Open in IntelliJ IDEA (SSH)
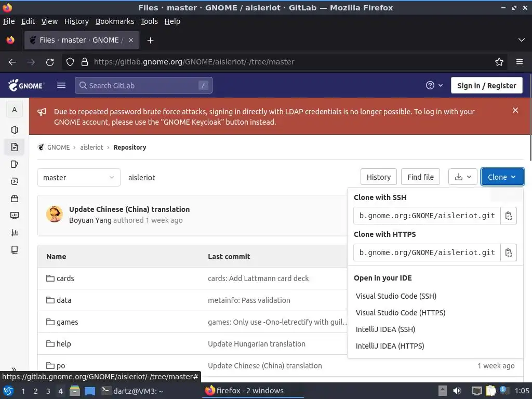Screen dimensions: 532x399 pos(385,329)
